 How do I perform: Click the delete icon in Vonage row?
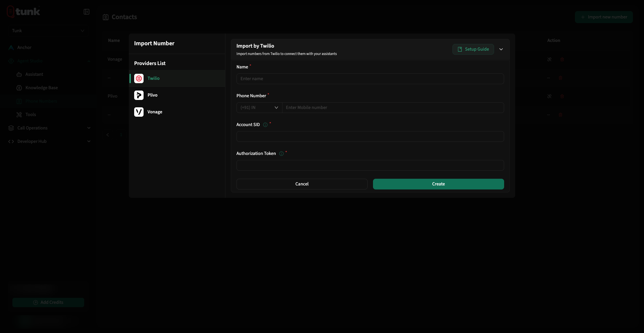[x=562, y=59]
